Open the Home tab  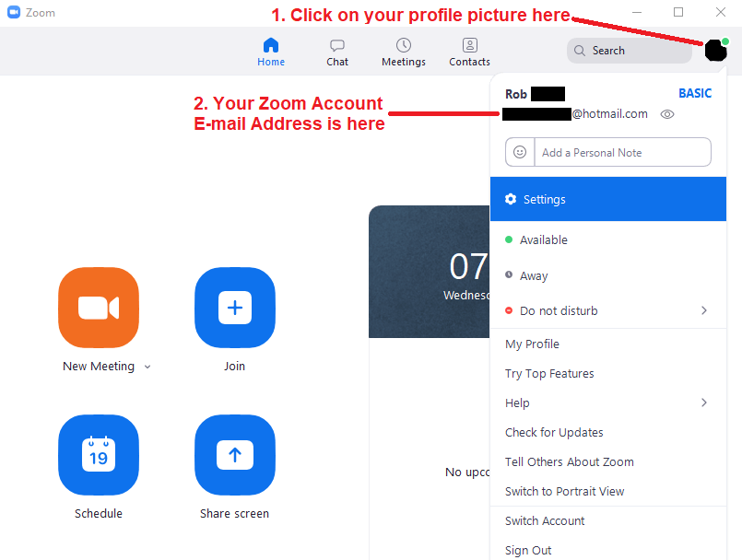[x=271, y=52]
